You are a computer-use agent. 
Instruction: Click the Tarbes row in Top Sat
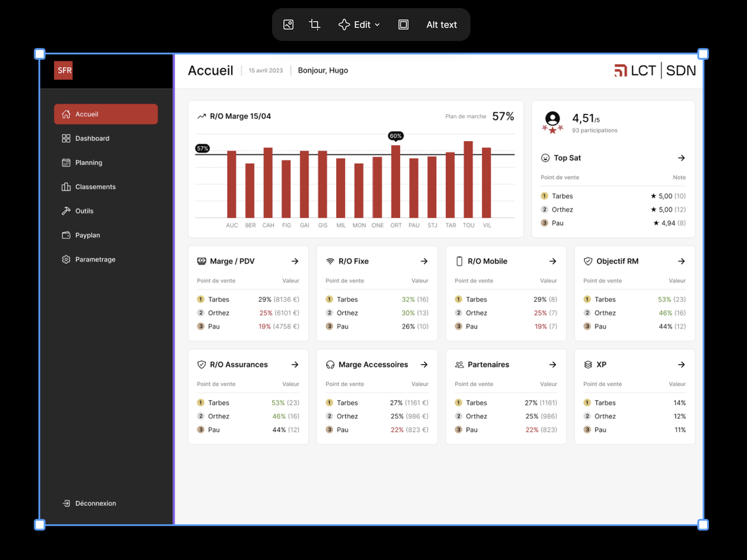613,196
